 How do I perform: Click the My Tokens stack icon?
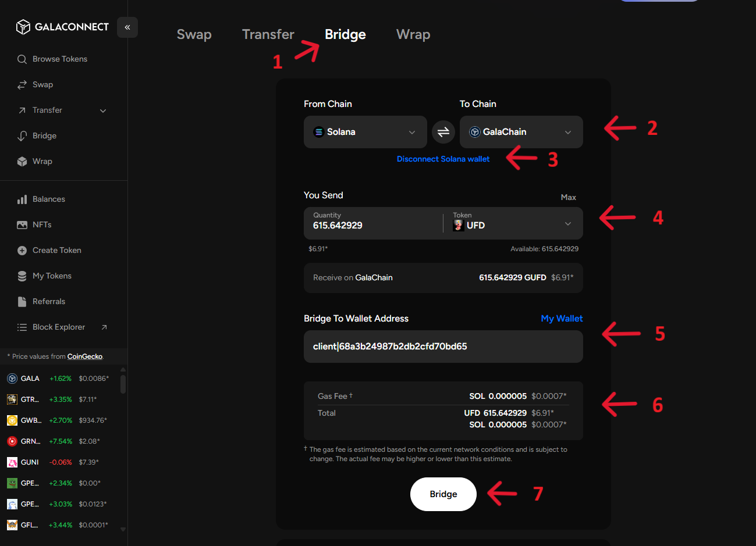22,276
